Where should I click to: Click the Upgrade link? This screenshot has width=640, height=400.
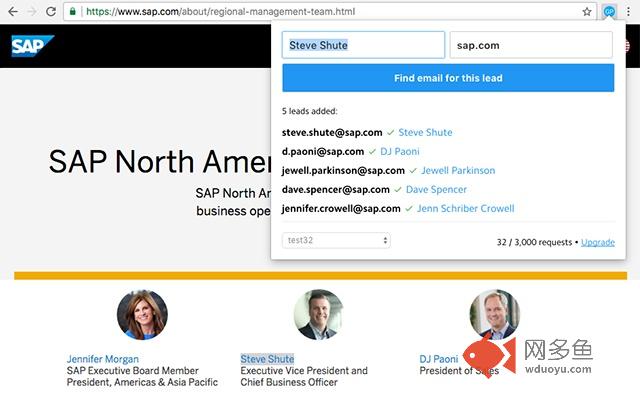click(x=598, y=242)
